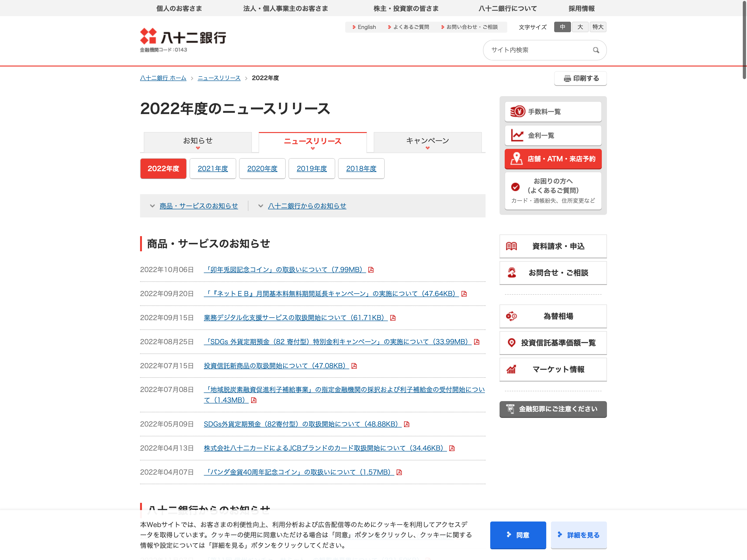747x560 pixels.
Task: Click the blue 同意 cookie button
Action: pos(518,535)
